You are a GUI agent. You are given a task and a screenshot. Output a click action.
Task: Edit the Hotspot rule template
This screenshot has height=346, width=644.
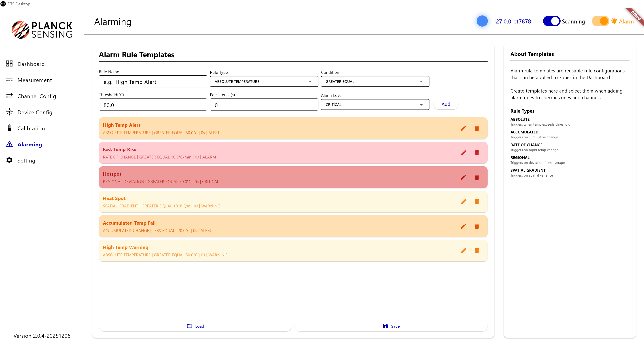pyautogui.click(x=463, y=177)
